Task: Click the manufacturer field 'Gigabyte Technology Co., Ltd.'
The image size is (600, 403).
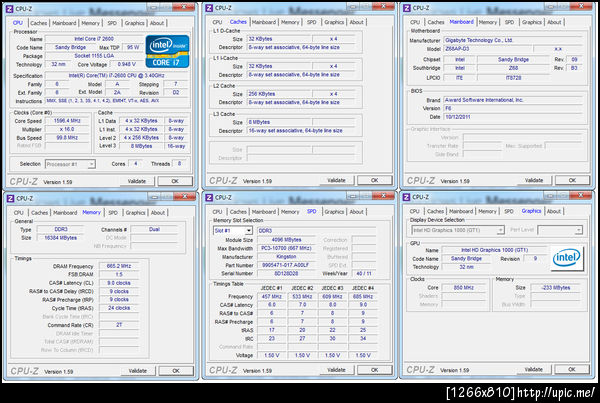Action: 513,40
